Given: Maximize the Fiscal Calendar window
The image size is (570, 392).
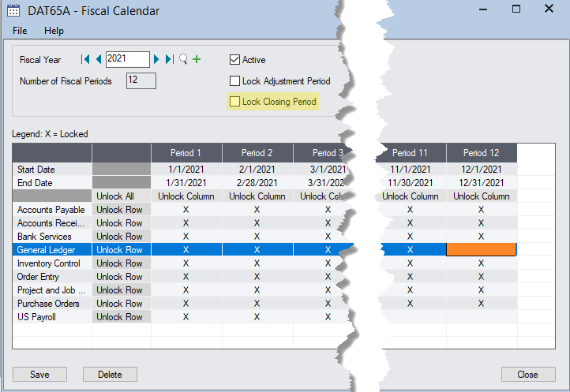Looking at the screenshot, I should tap(516, 9).
